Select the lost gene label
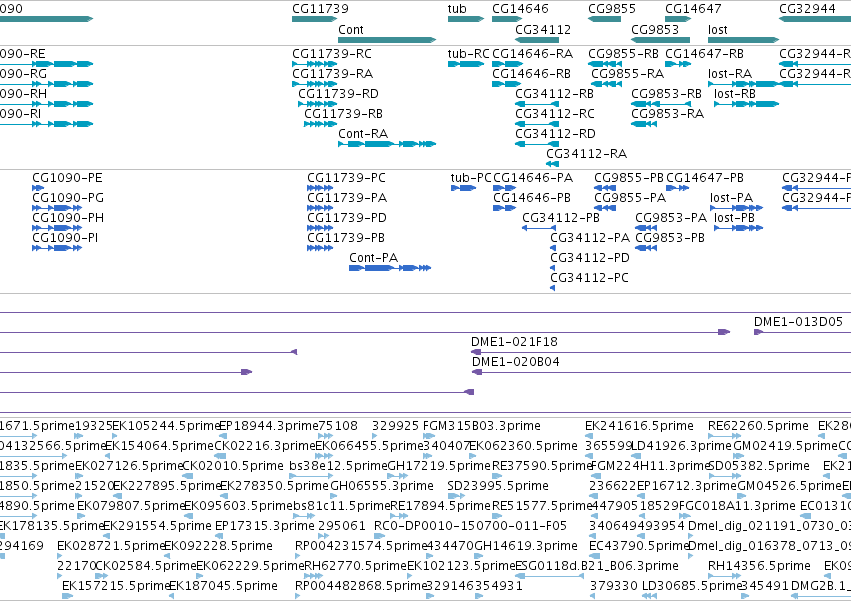851x601 pixels. coord(717,30)
